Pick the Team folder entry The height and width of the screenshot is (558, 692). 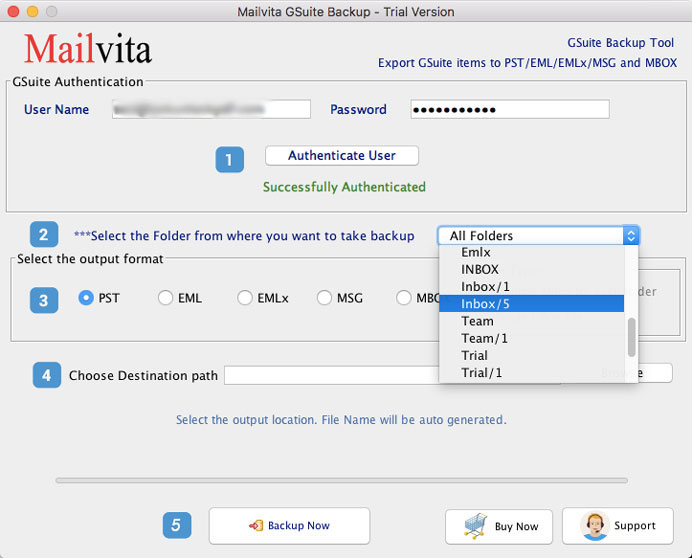point(531,321)
